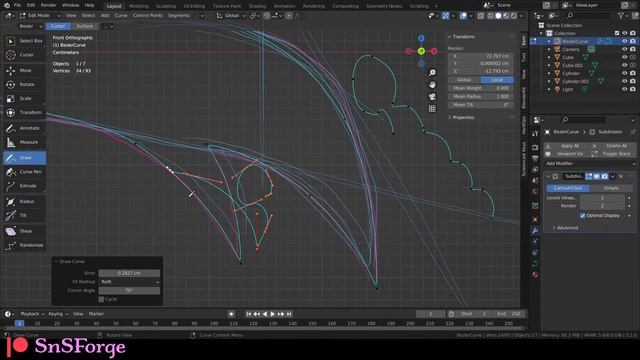This screenshot has height=360, width=640.
Task: Activate the Transform tool
Action: coord(24,112)
